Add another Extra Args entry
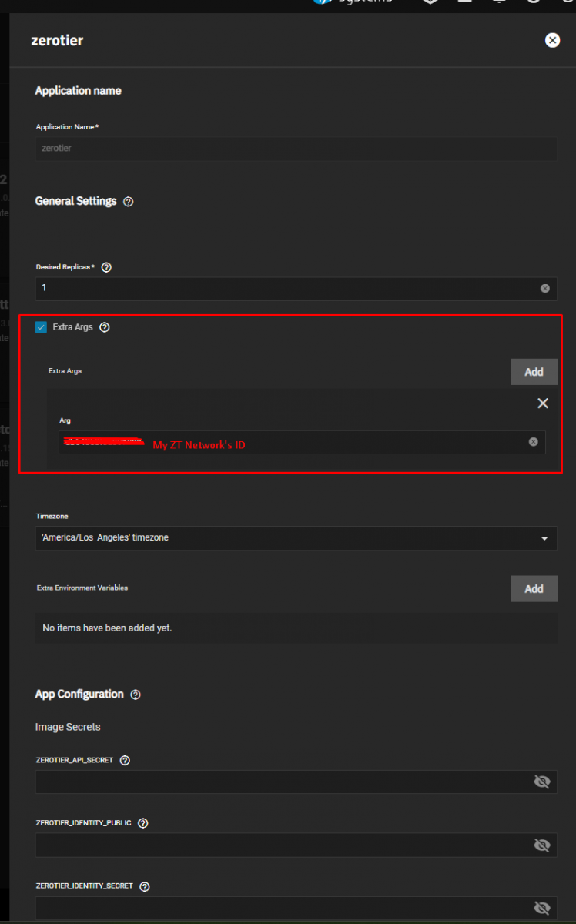 [x=534, y=372]
